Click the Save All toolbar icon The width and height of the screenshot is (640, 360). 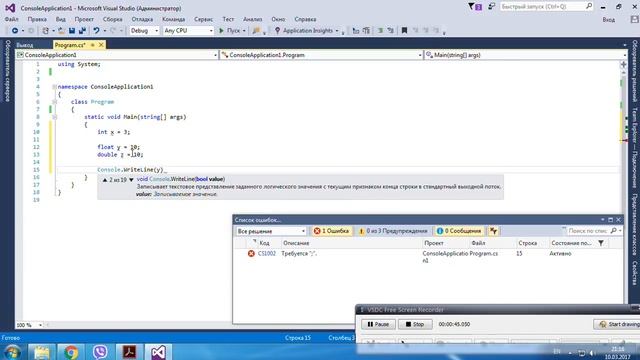(82, 31)
